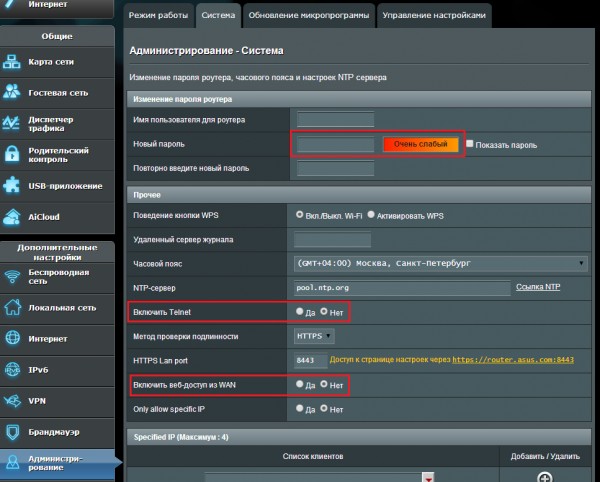Click the Новый пароль input field

pyautogui.click(x=335, y=145)
